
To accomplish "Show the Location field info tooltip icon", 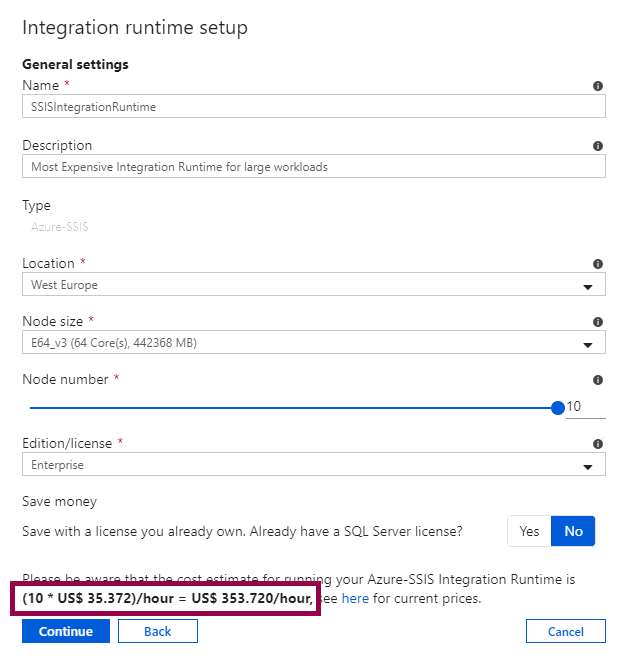I will coord(598,264).
